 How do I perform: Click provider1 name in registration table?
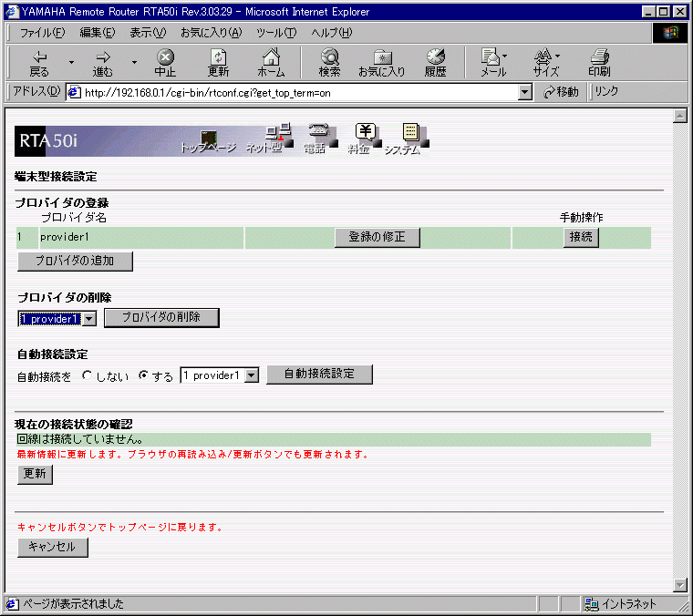point(65,237)
